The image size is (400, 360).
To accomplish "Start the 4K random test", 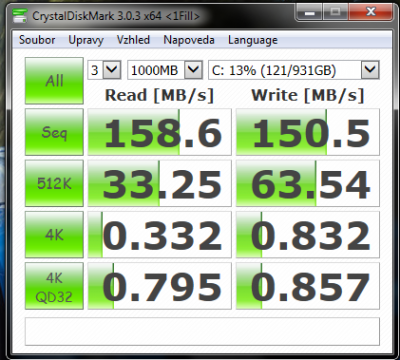I will [x=54, y=235].
